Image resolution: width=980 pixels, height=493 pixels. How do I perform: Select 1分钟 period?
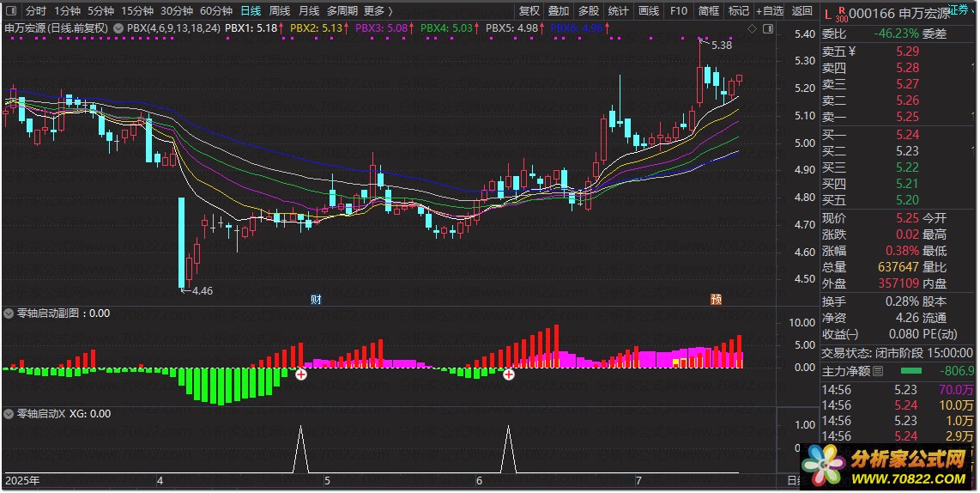click(67, 10)
